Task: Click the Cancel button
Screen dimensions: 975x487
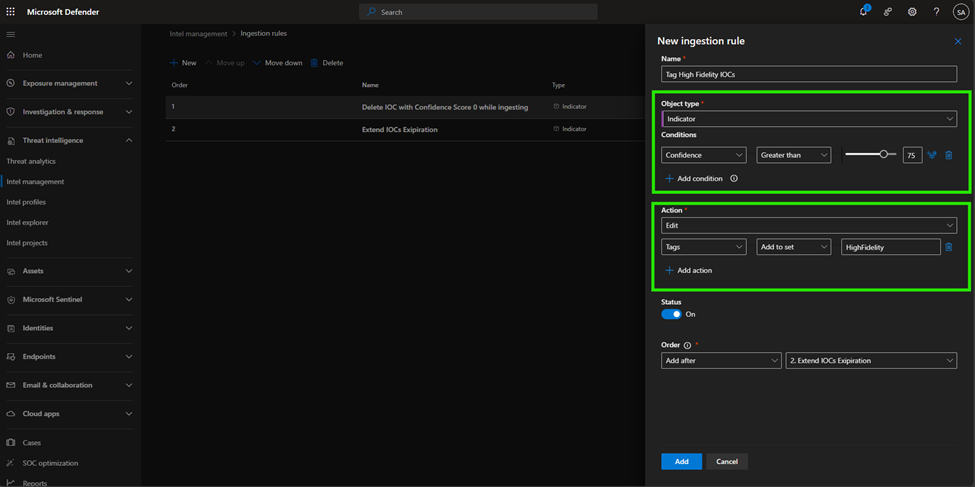Action: [727, 461]
